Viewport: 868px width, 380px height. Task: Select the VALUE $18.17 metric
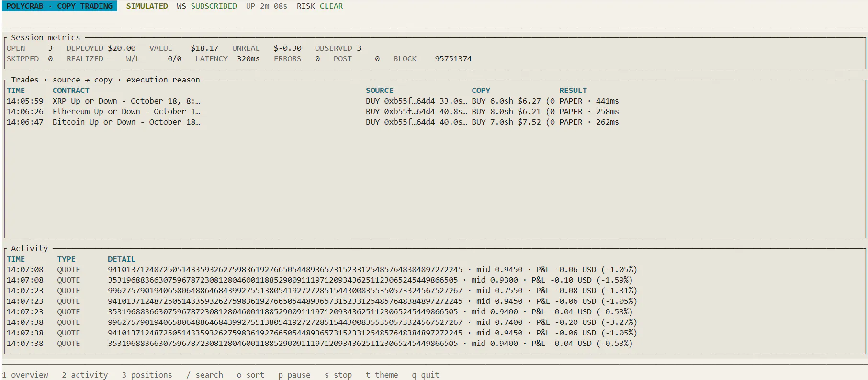(x=184, y=48)
